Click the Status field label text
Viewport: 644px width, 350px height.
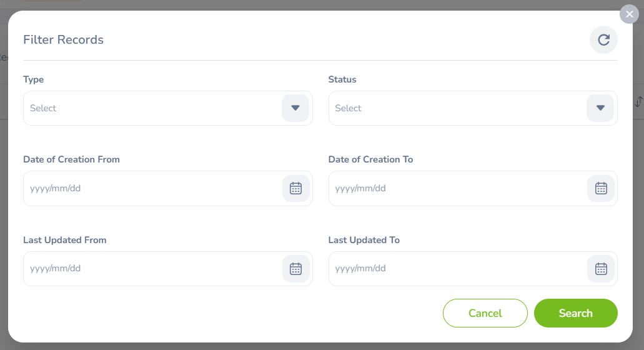(342, 79)
